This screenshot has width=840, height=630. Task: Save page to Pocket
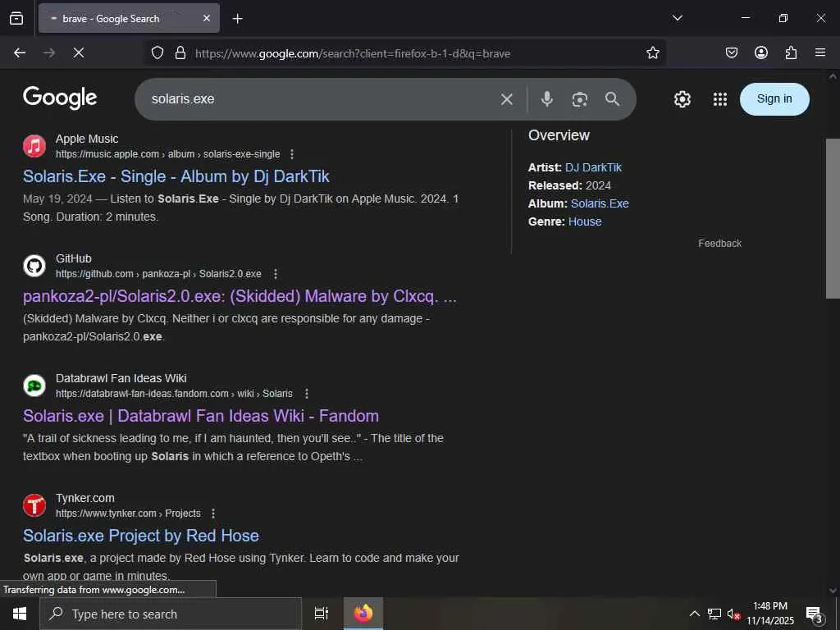(x=731, y=52)
